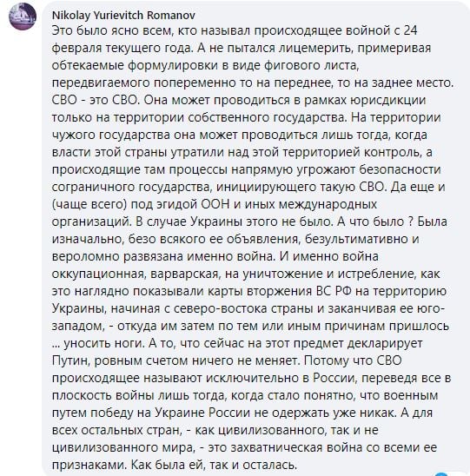
Task: Click the first "СВО" abbreviation in the comment
Action: [64, 100]
